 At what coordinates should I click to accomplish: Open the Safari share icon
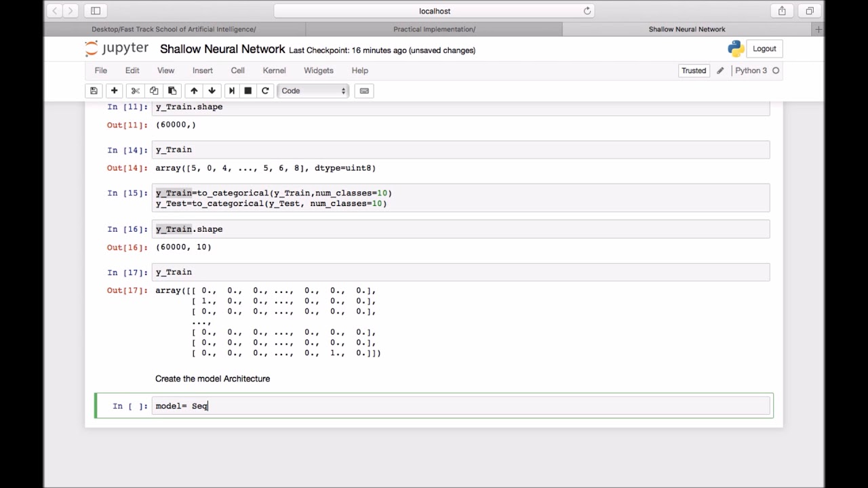pos(782,11)
